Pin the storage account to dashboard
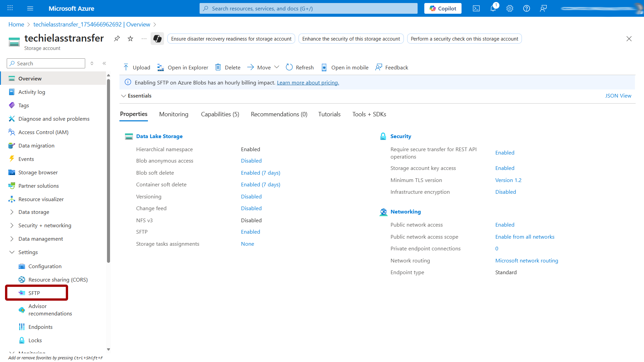The width and height of the screenshot is (644, 362). pos(117,39)
